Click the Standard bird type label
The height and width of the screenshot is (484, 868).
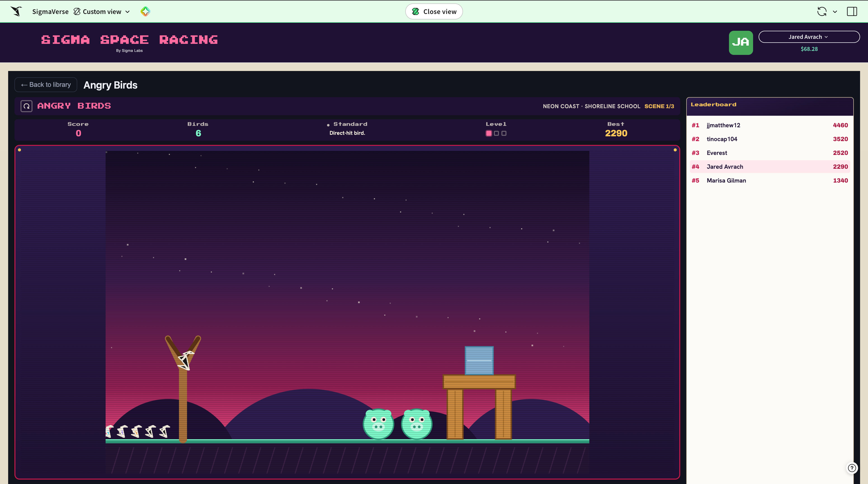click(x=350, y=124)
